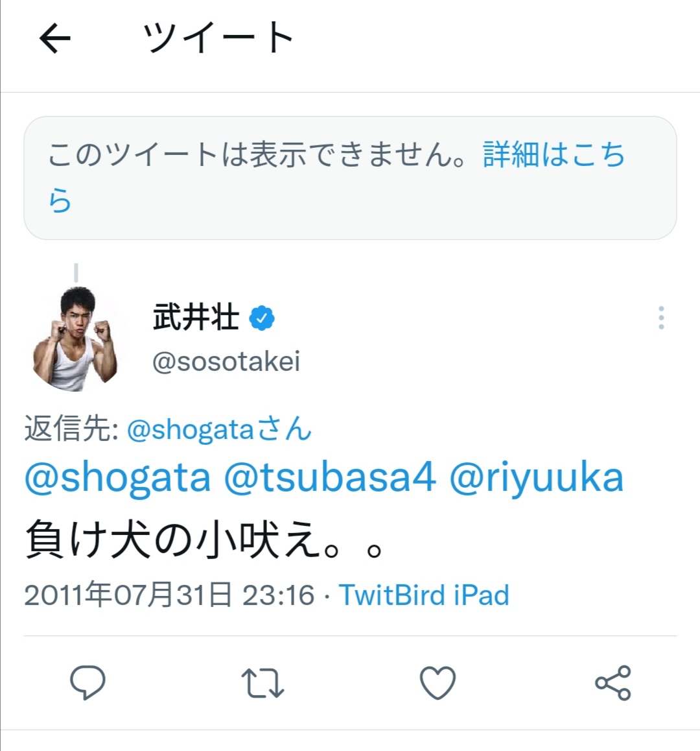Open the three-dot more options menu
The image size is (700, 751).
[660, 318]
